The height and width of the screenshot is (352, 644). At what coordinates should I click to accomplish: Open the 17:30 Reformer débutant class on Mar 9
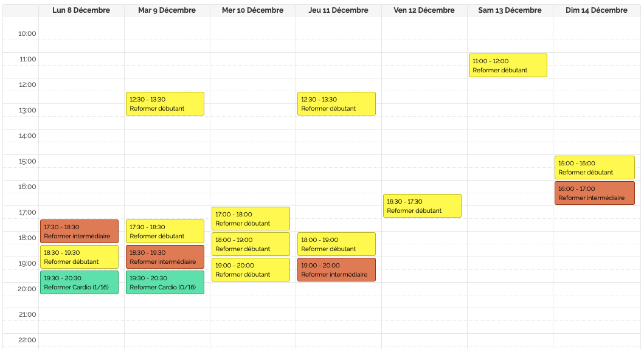[x=164, y=231]
